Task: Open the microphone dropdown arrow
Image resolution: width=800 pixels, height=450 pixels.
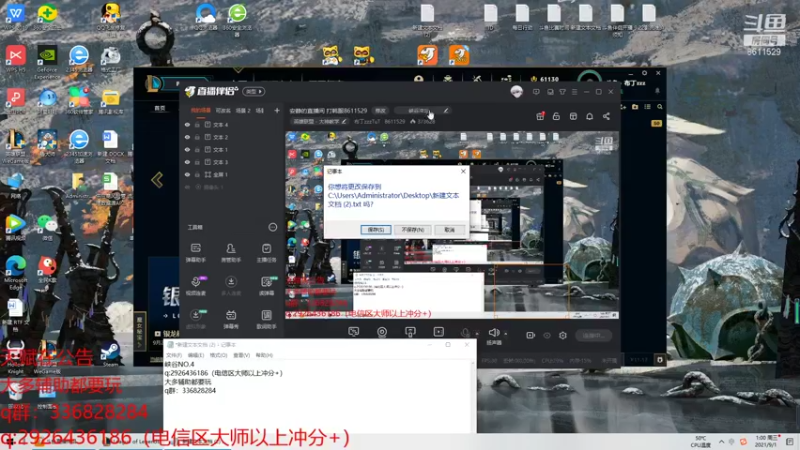Action: pos(477,333)
